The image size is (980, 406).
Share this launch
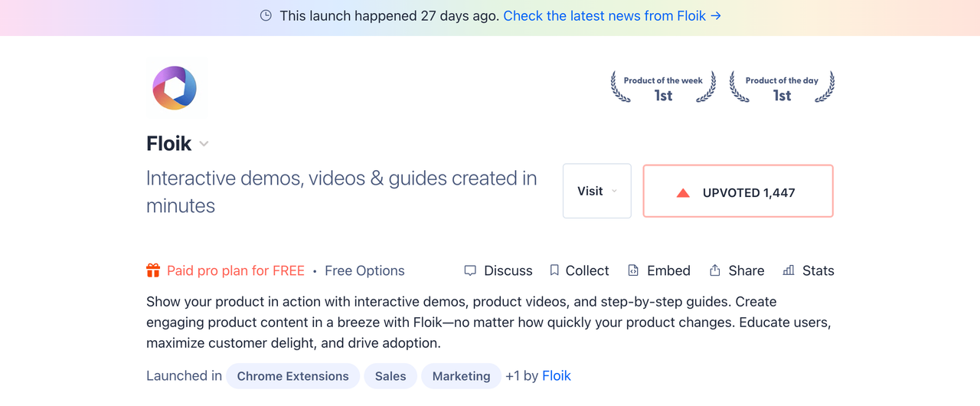pos(737,270)
